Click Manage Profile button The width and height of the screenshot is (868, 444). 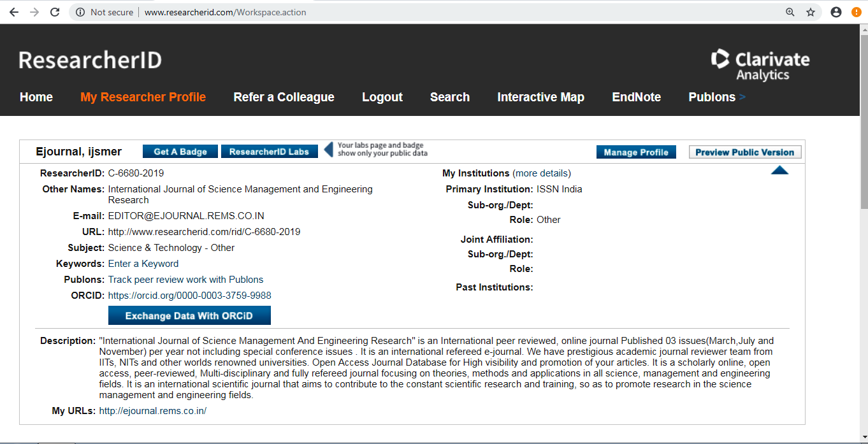click(635, 152)
